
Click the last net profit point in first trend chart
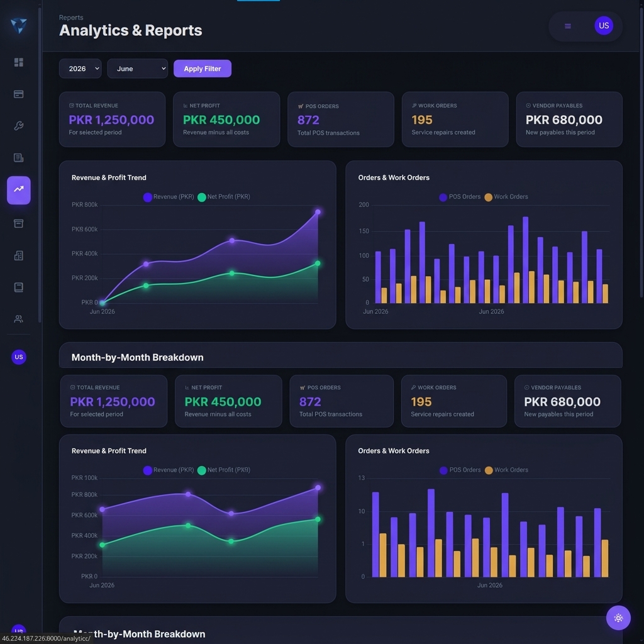318,264
